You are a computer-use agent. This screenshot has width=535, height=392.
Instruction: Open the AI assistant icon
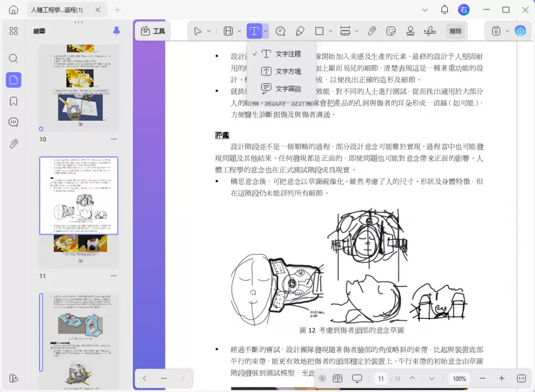(520, 31)
